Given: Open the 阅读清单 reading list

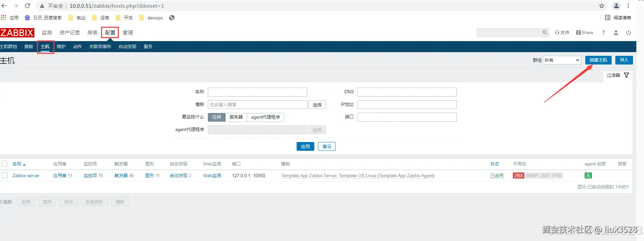Looking at the screenshot, I should click(x=618, y=18).
